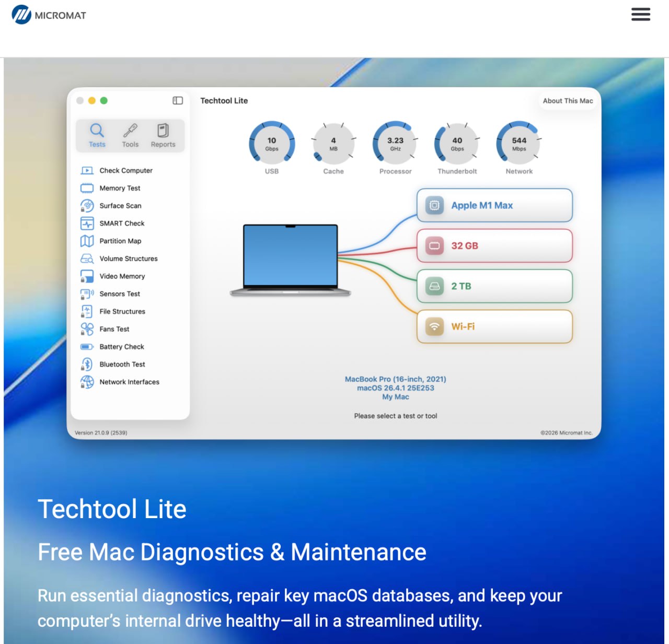Toggle the sidebar panel icon
This screenshot has height=644, width=669.
coord(178,100)
